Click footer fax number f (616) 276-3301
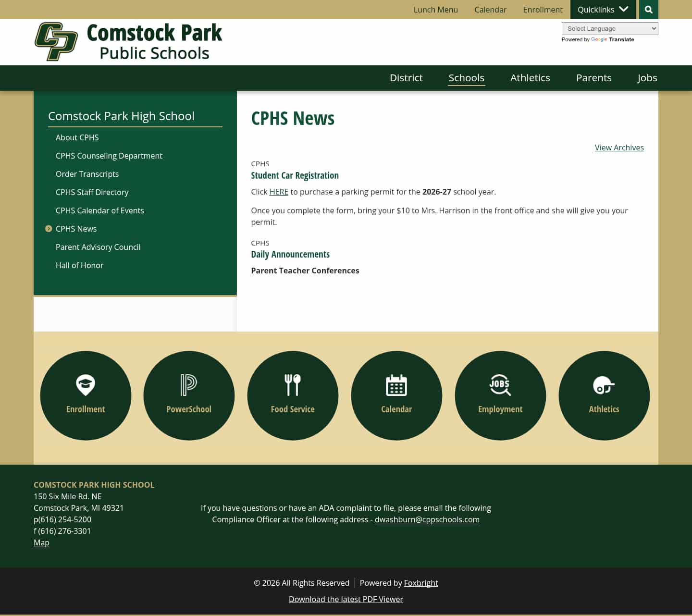This screenshot has width=692, height=616. coord(62,531)
